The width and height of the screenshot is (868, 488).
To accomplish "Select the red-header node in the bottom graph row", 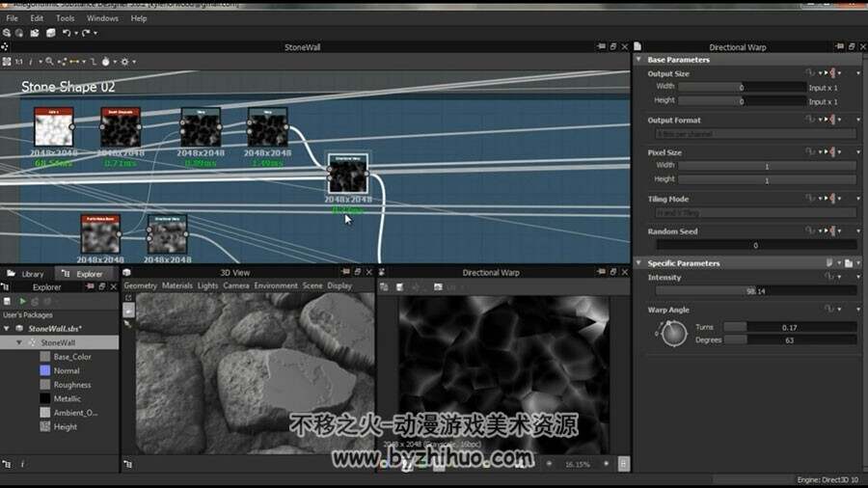I will coord(100,234).
